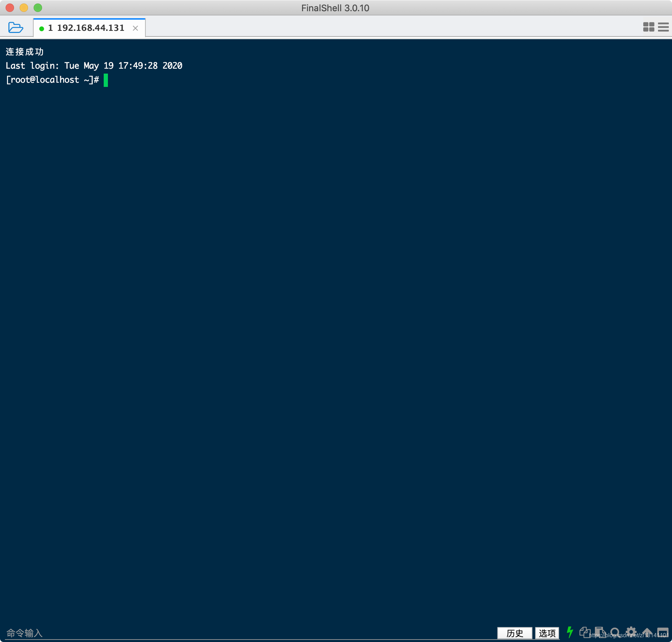Click the paste icon in bottom toolbar

point(600,632)
